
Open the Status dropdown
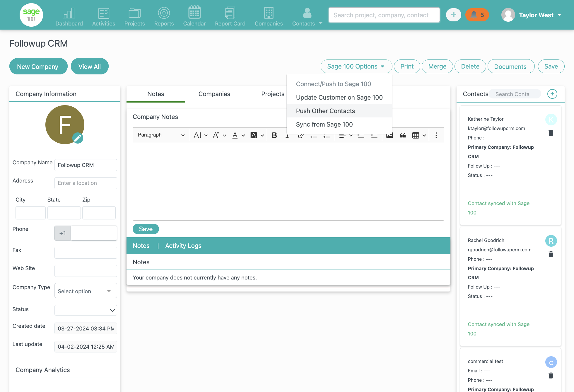coord(86,310)
